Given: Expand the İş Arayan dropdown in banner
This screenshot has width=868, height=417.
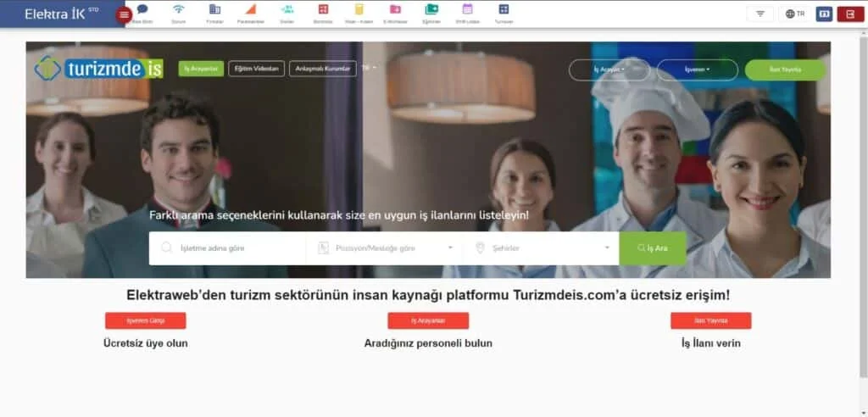Looking at the screenshot, I should 609,69.
